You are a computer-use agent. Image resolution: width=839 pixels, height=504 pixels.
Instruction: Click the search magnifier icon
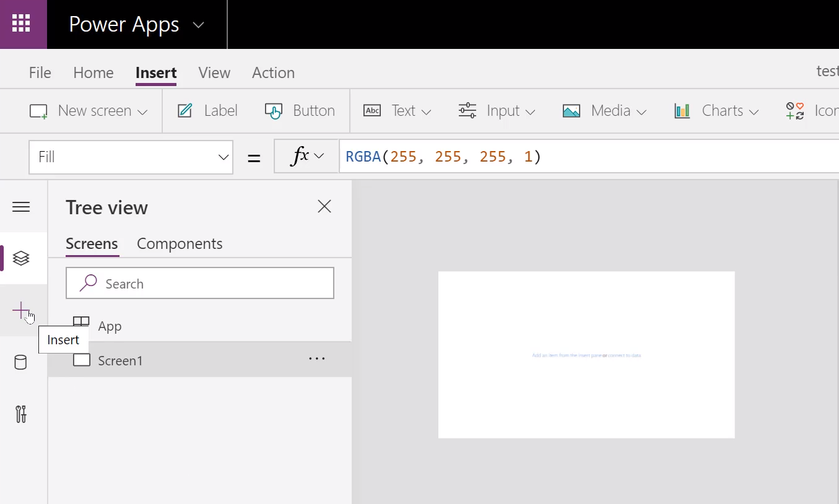(88, 283)
